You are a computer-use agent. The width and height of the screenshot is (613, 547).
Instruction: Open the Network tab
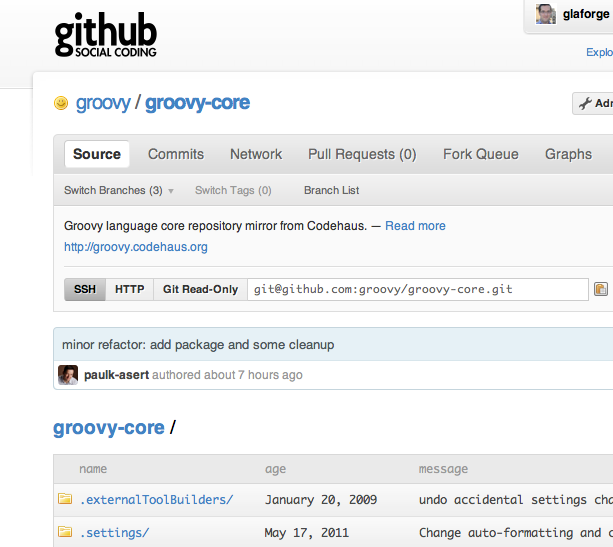coord(256,154)
